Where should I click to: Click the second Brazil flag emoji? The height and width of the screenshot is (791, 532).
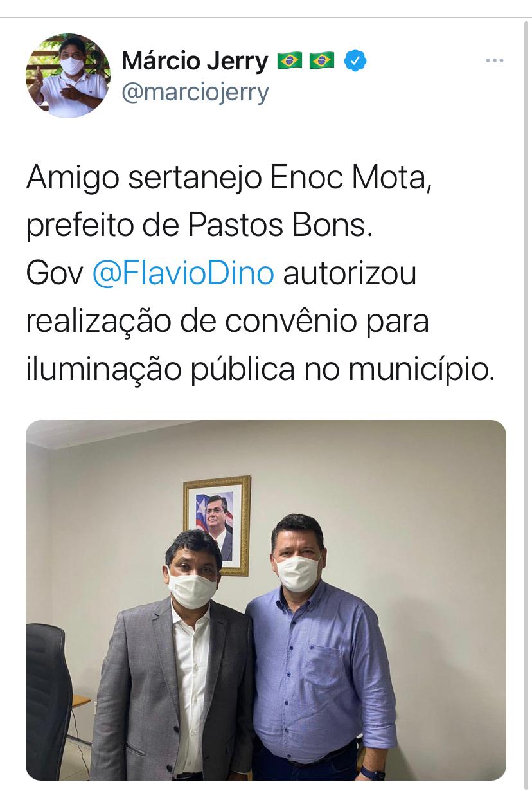pos(322,61)
